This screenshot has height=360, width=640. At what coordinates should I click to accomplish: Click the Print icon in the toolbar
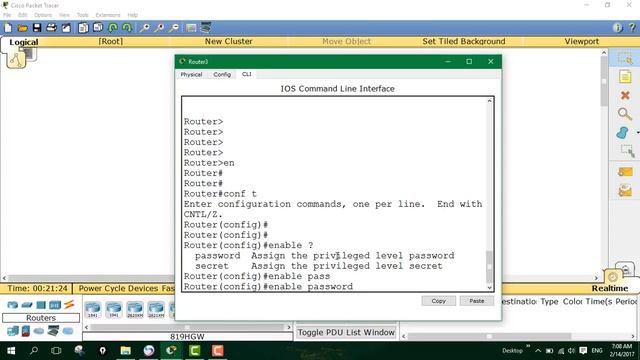(x=51, y=28)
